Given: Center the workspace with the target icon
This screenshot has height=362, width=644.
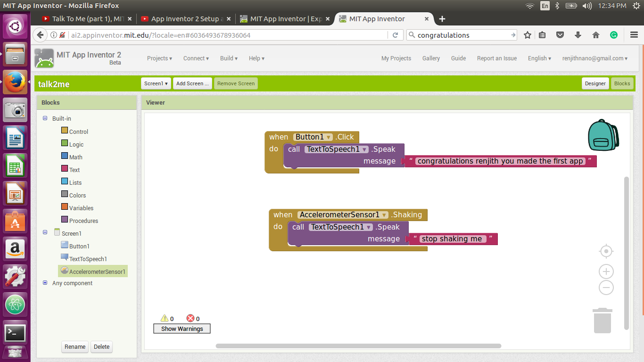Looking at the screenshot, I should 606,251.
